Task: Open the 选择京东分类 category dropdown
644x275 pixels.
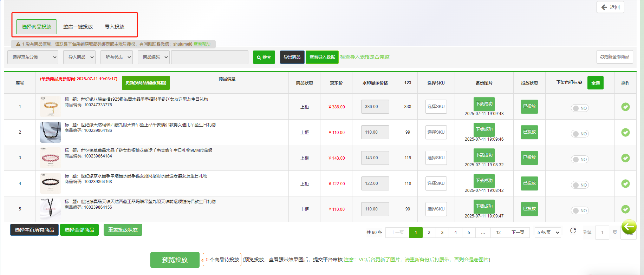Action: [x=33, y=57]
